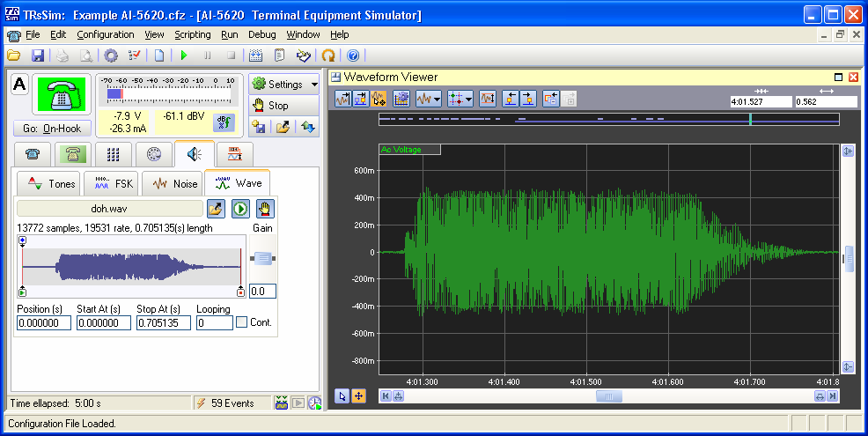Switch to the rotary dial tab
The width and height of the screenshot is (868, 436).
coord(154,154)
